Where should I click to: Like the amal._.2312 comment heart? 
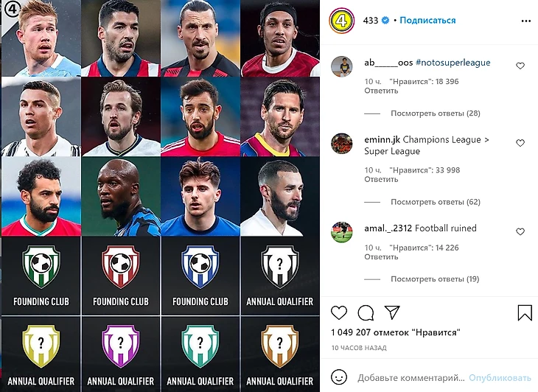point(520,231)
